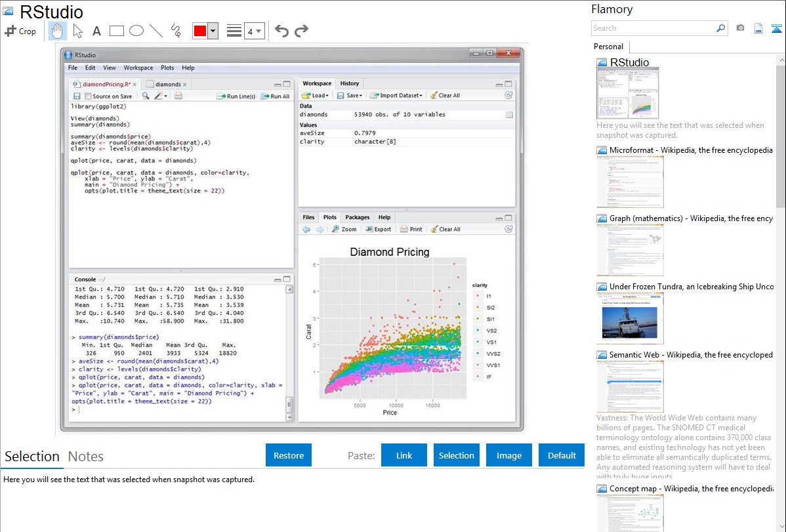This screenshot has width=786, height=532.
Task: Click the console vertical scrollbar
Action: point(289,354)
